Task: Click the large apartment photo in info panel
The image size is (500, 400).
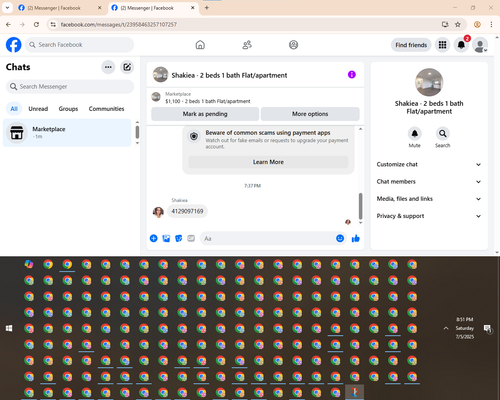Action: tap(429, 82)
